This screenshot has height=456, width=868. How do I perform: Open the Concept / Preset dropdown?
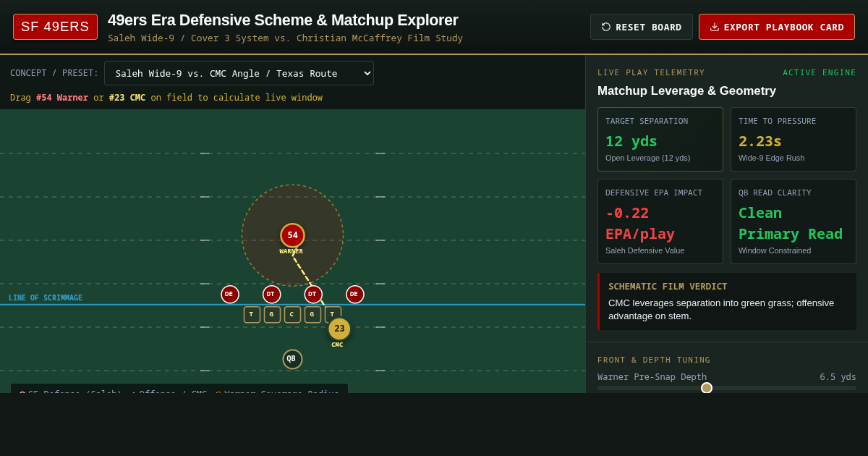pyautogui.click(x=239, y=73)
